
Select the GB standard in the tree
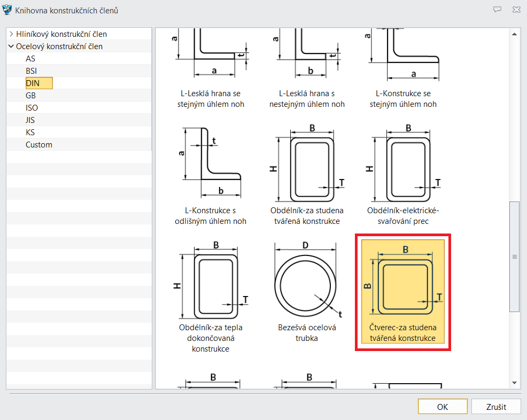(x=30, y=96)
